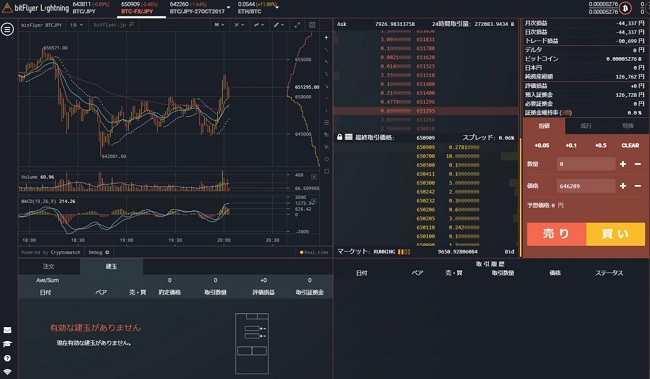Click bid price 650110 in order book
Screen dimensions: 650x379
[x=425, y=227]
